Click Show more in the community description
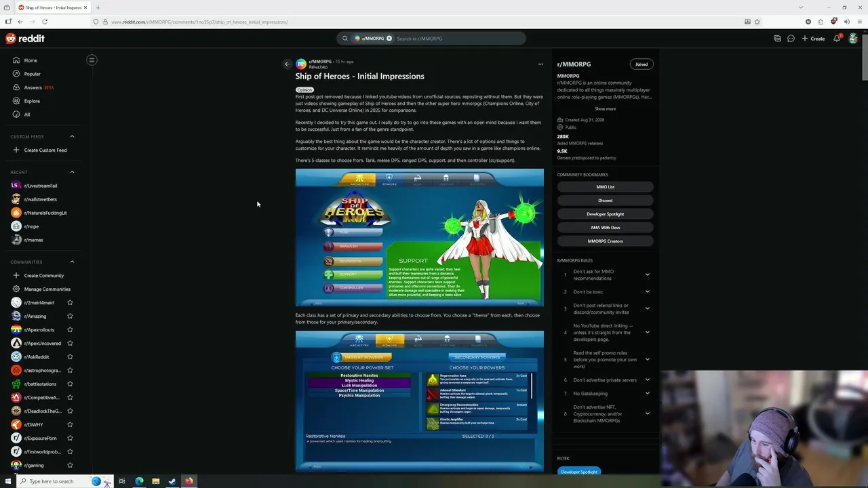Viewport: 868px width, 488px height. click(x=605, y=108)
